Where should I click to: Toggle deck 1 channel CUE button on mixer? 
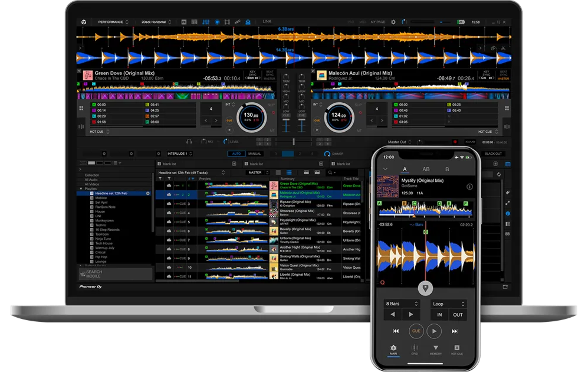pyautogui.click(x=286, y=116)
